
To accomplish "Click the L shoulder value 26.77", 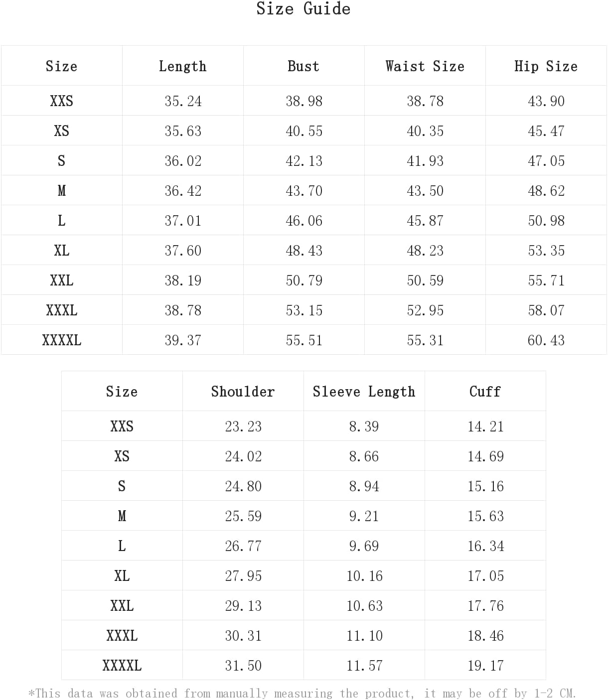I will click(243, 546).
